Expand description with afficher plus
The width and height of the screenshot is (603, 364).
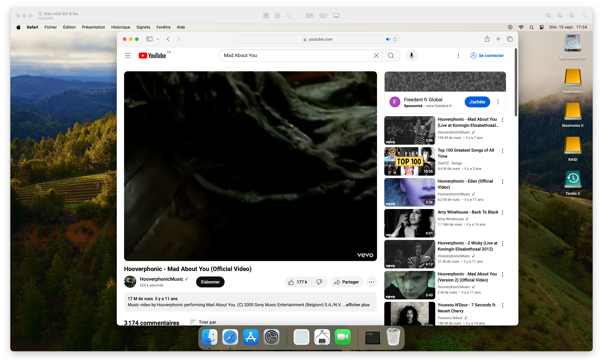(358, 305)
